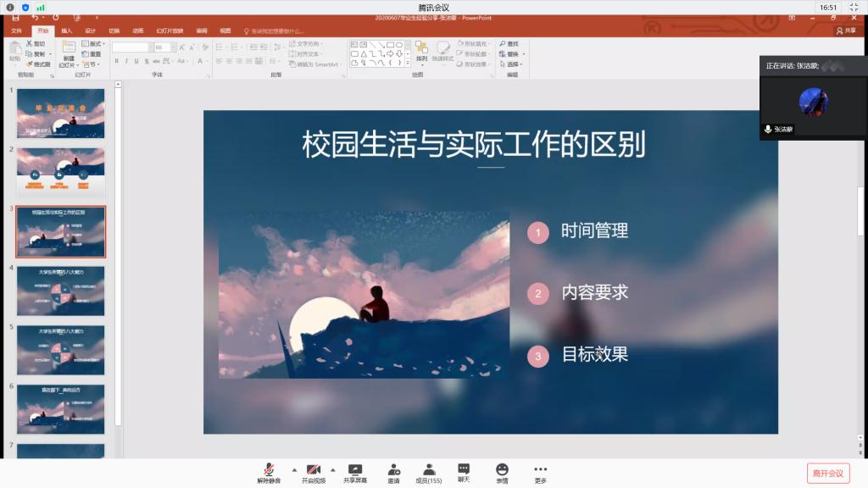Toggle underline formatting

point(136,61)
